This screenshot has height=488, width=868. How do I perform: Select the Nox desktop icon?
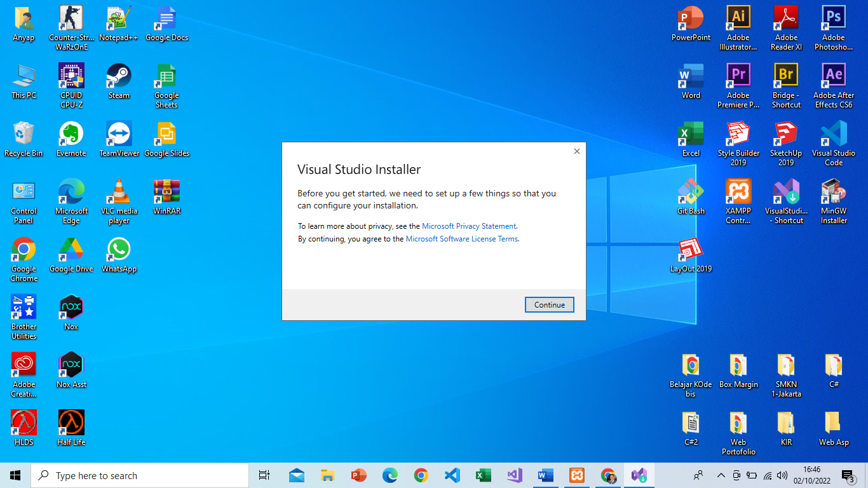point(71,313)
